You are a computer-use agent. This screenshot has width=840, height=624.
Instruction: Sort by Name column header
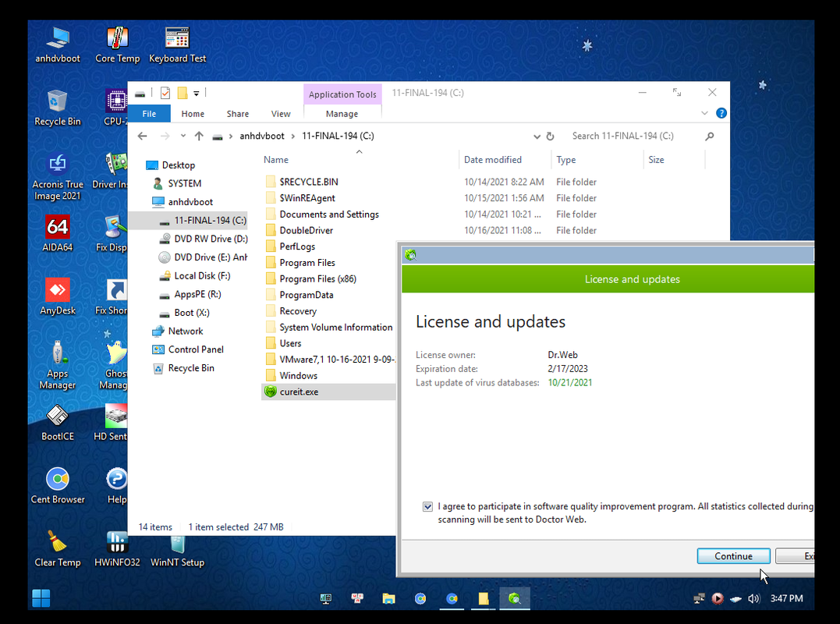click(x=276, y=160)
